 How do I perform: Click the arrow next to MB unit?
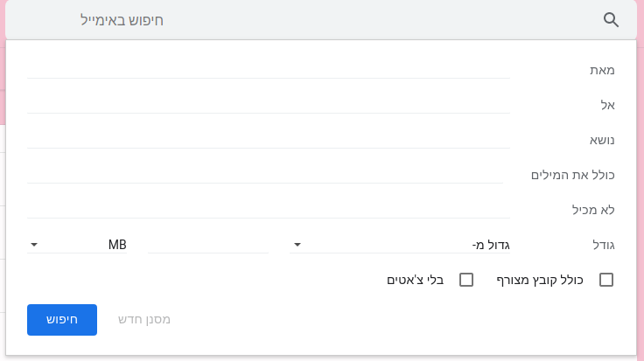coord(34,245)
